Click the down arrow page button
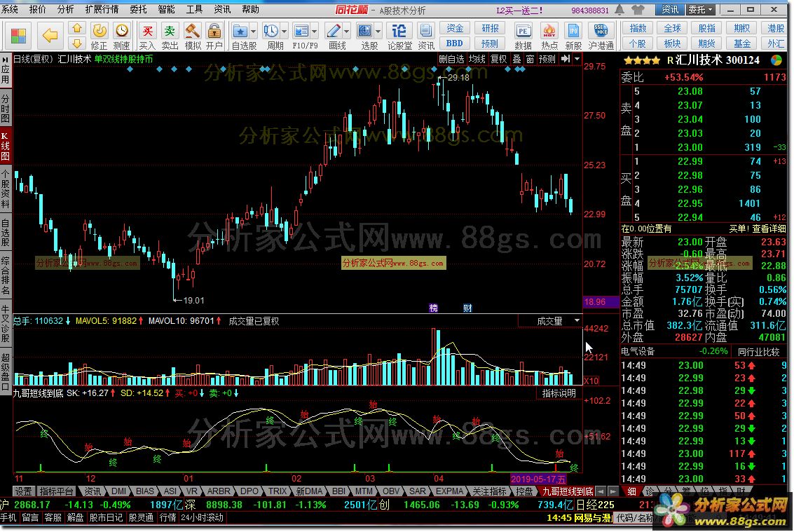794x532 pixels. click(76, 43)
